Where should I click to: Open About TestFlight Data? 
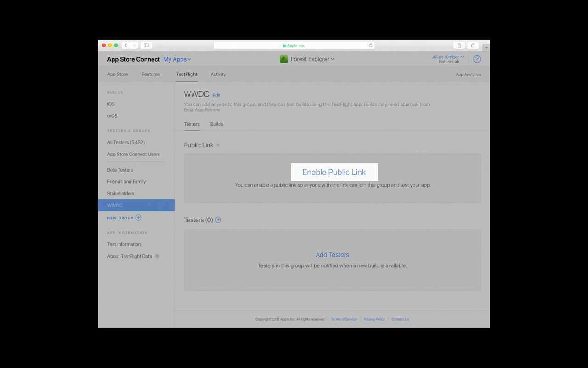tap(130, 256)
